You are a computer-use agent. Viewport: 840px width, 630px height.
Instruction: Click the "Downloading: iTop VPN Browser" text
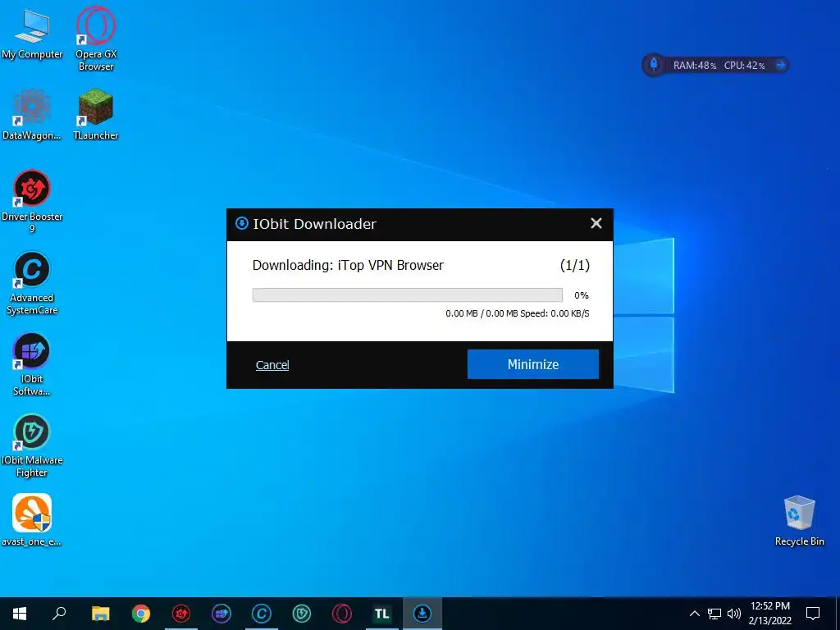348,265
